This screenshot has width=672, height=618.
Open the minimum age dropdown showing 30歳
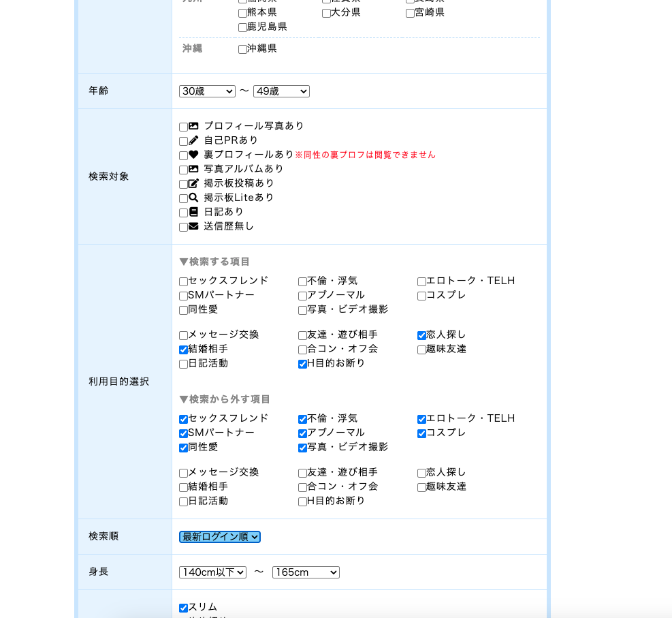207,91
